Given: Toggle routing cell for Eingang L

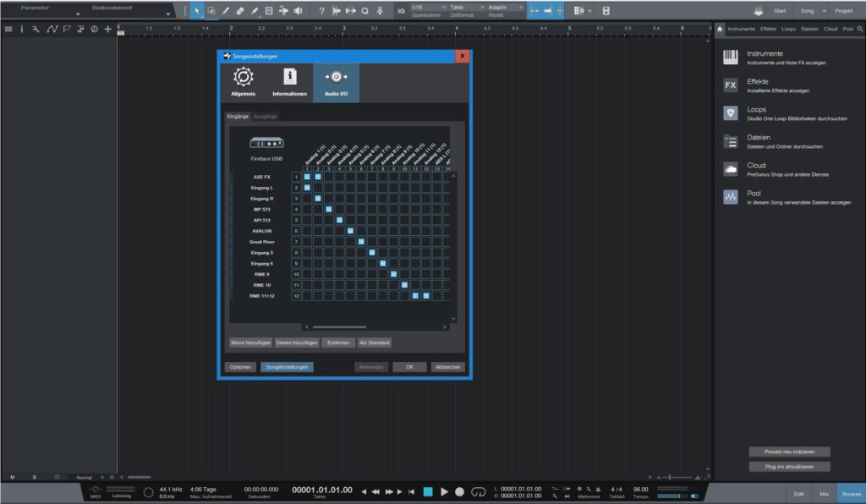Looking at the screenshot, I should 307,188.
